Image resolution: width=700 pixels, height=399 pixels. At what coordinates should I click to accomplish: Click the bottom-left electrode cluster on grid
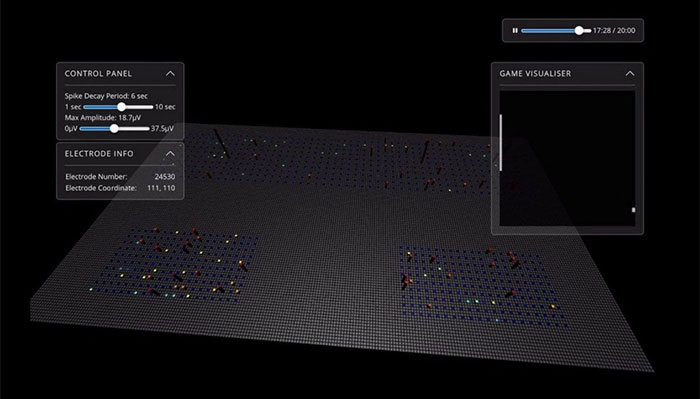point(174,263)
